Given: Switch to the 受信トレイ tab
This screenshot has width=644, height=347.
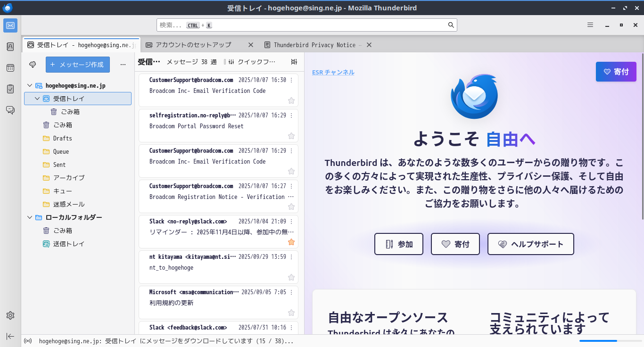Looking at the screenshot, I should (x=82, y=45).
